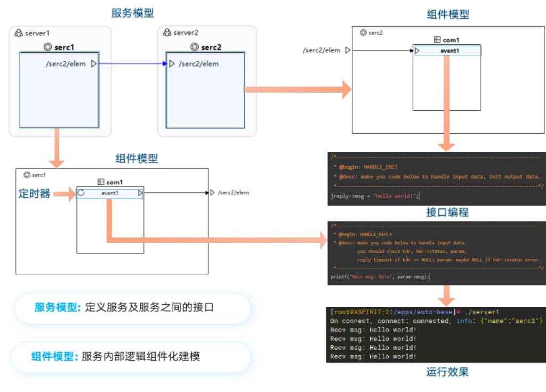Click the ./server1 terminal prompt line

[415, 312]
